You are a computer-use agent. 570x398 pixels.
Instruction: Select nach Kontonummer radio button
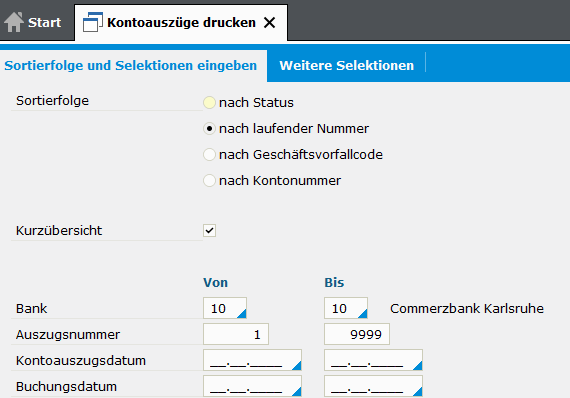tap(209, 180)
